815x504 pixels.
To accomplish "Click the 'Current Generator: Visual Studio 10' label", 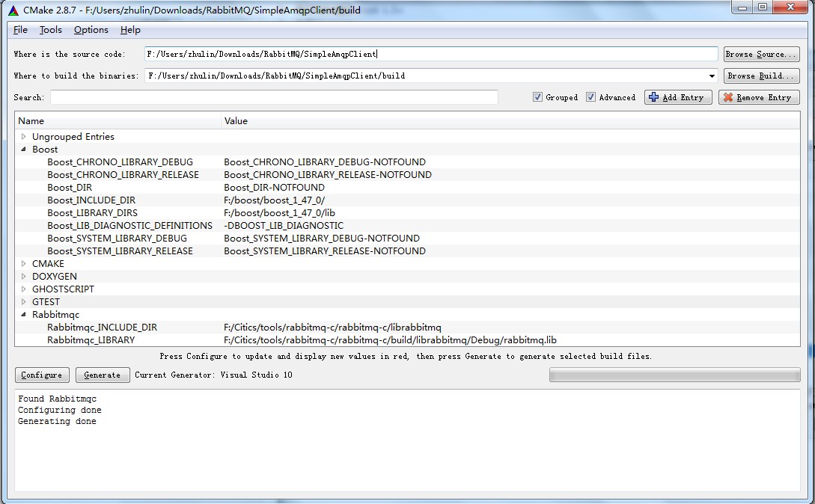I will point(213,375).
